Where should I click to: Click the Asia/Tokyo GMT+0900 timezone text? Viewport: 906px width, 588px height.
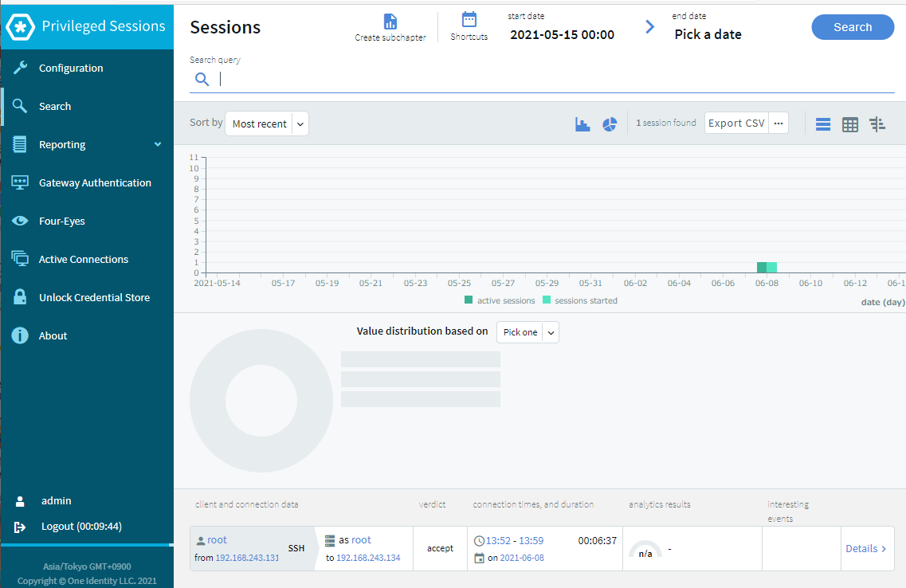tap(87, 566)
